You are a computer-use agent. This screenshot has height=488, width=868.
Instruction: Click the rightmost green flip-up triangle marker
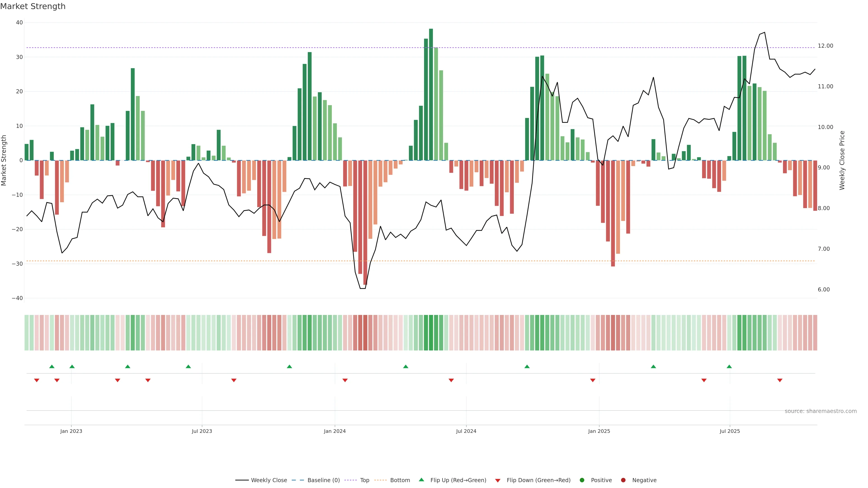click(729, 366)
